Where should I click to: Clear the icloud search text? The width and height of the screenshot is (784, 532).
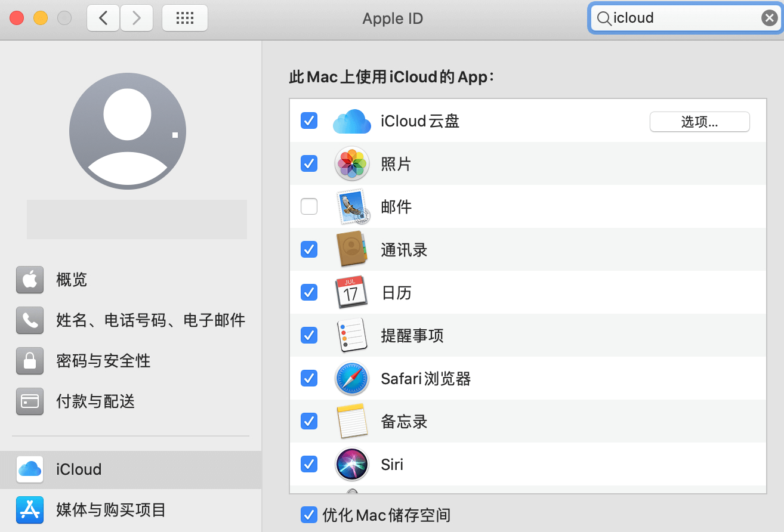(x=769, y=18)
